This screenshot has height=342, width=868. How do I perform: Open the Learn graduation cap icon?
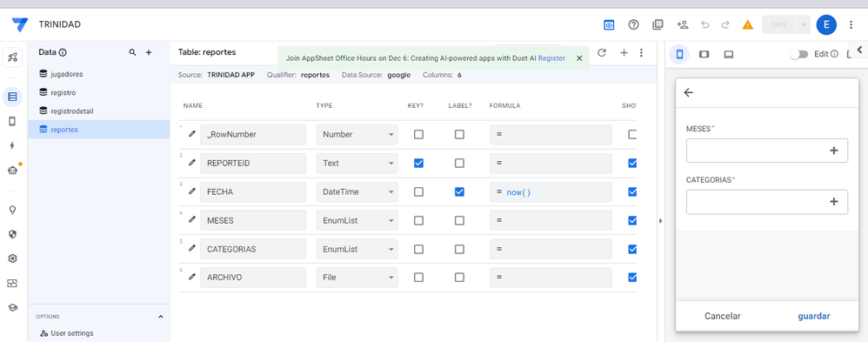coord(12,308)
